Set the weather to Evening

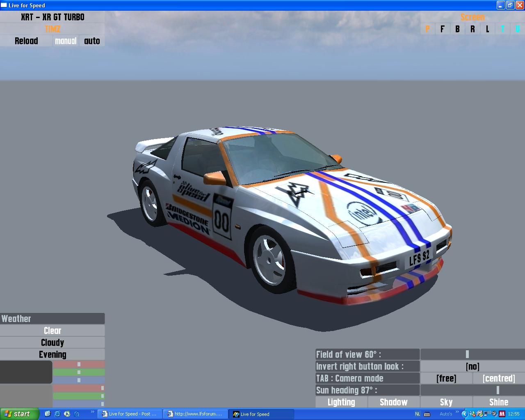point(52,354)
